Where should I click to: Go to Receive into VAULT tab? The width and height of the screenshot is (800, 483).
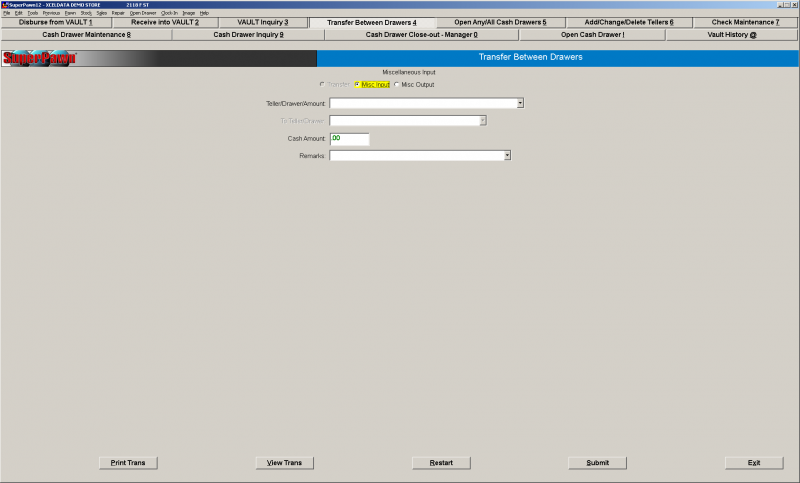[x=165, y=22]
